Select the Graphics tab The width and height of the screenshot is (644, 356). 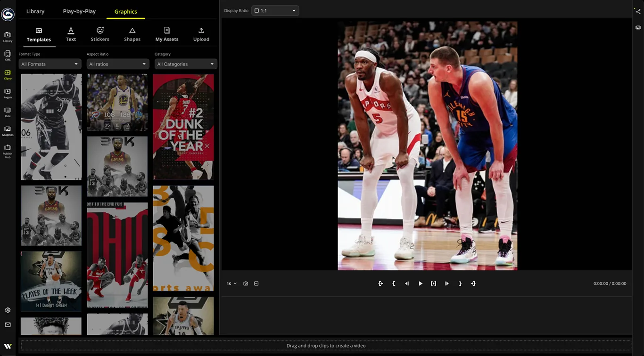coord(126,11)
